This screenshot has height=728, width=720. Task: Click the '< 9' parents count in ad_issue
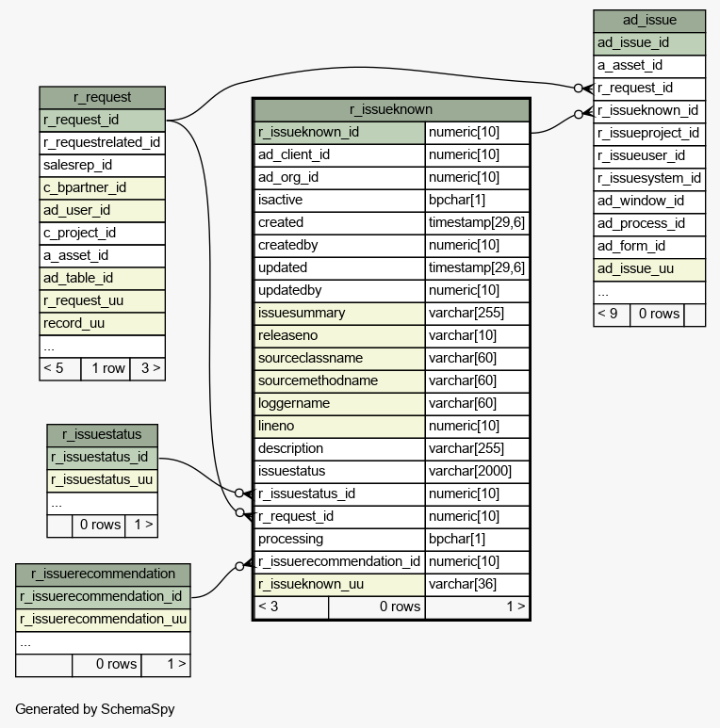612,315
